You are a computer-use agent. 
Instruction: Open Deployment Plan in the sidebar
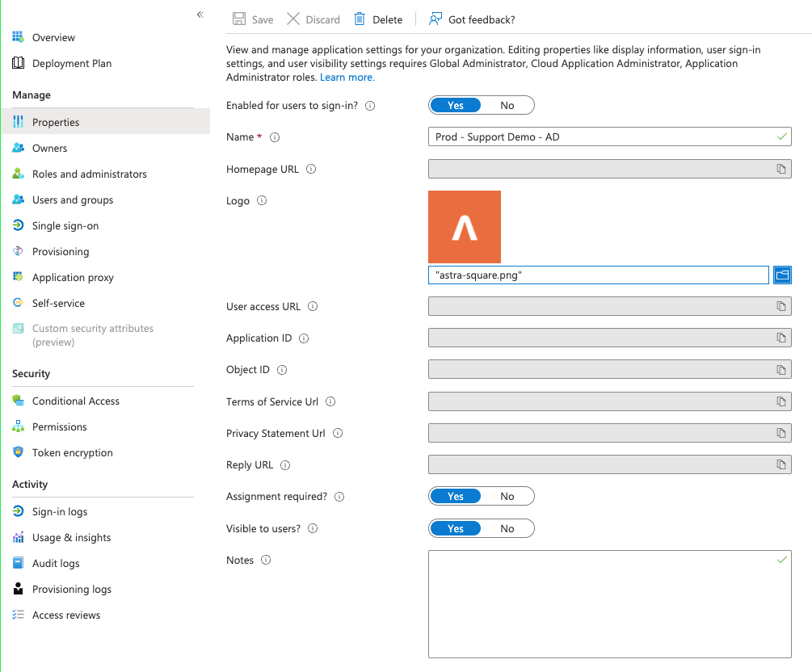point(71,63)
